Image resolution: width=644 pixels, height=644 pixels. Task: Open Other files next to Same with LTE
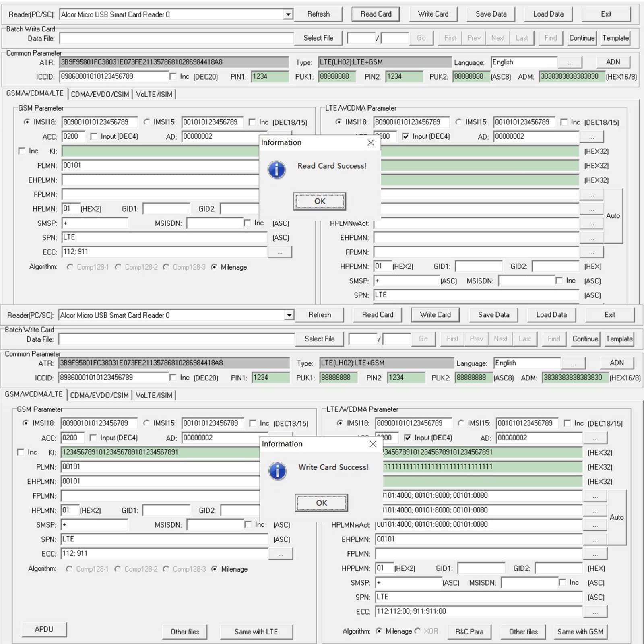pos(185,632)
